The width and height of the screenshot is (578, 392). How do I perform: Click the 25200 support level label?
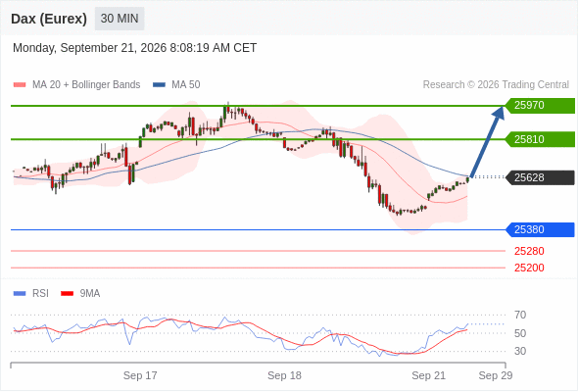(x=529, y=268)
